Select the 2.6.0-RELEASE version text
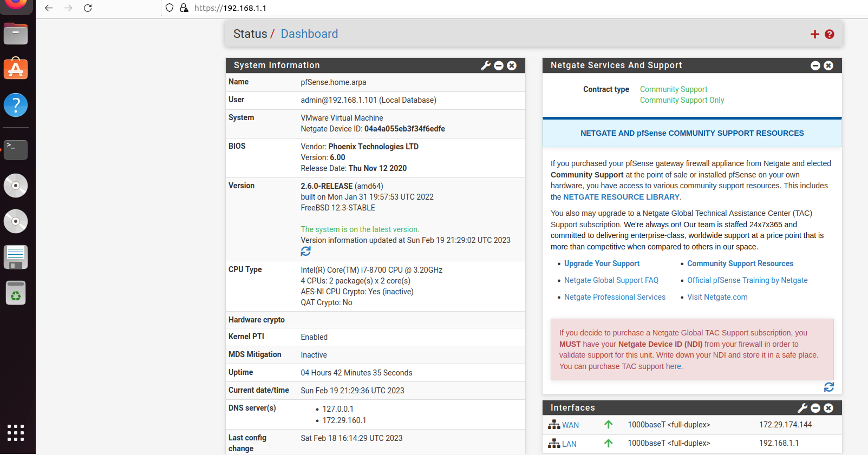 click(x=327, y=186)
